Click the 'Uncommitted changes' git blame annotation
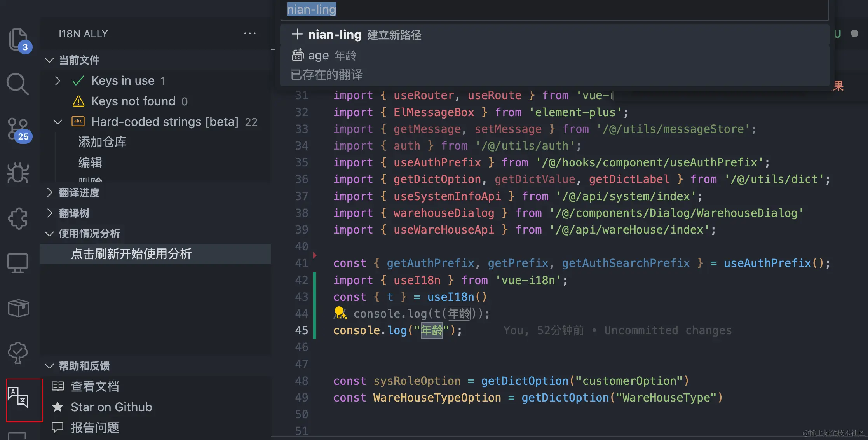The height and width of the screenshot is (440, 868). (x=668, y=330)
